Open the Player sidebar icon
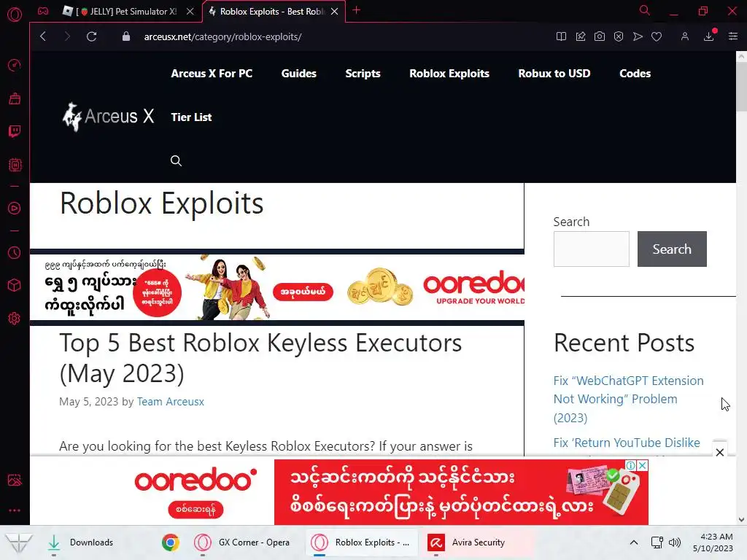The image size is (747, 560). [x=15, y=208]
